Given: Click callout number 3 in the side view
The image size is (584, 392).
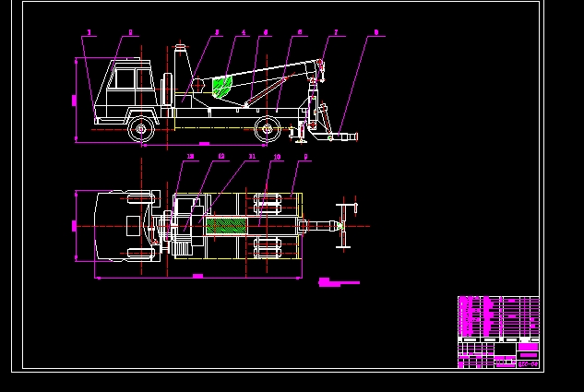Looking at the screenshot, I should coord(217,33).
